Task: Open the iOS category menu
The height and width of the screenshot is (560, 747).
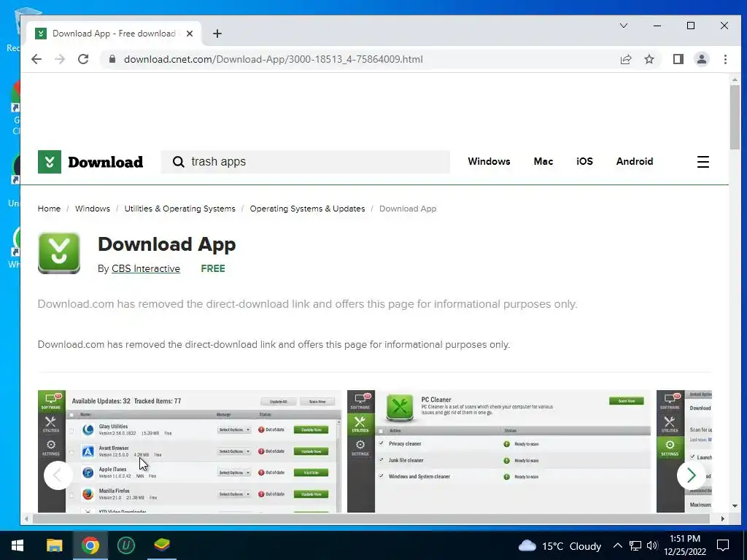Action: coord(584,161)
